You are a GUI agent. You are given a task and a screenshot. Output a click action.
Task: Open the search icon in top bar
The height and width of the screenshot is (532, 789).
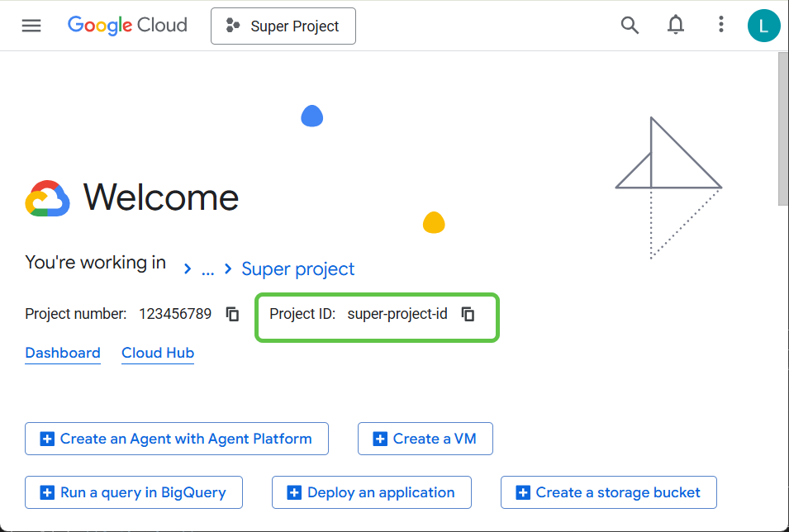630,26
